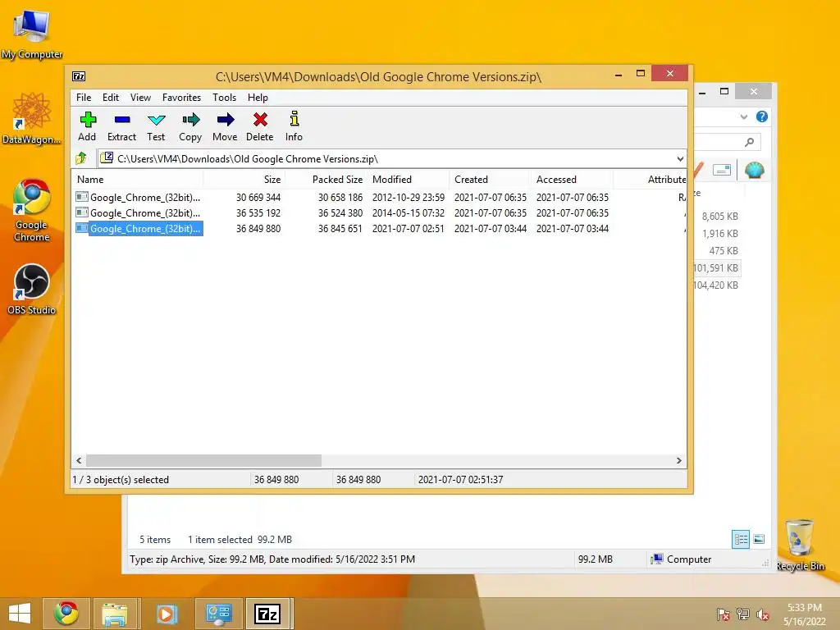Click the media player taskbar icon
Screen dimensions: 840x630
click(x=167, y=614)
